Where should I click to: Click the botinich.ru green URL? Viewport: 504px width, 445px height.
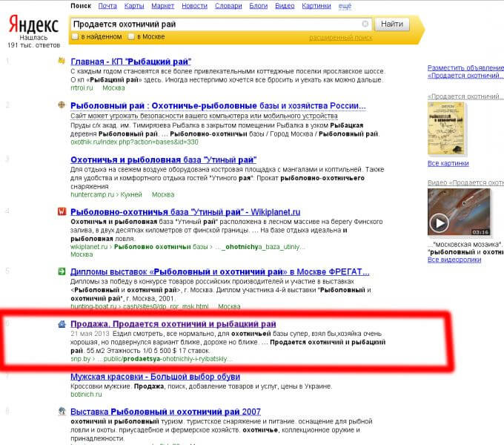tap(86, 395)
